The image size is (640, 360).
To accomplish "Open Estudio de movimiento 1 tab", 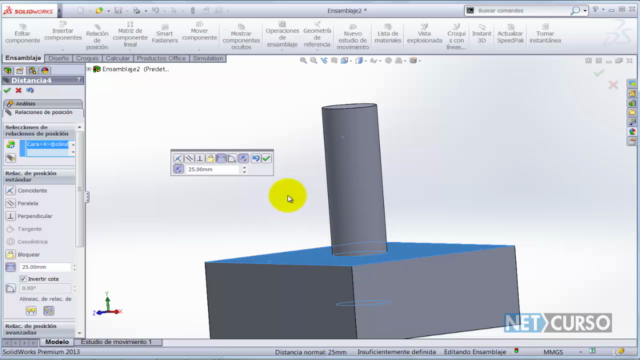I will coord(116,342).
